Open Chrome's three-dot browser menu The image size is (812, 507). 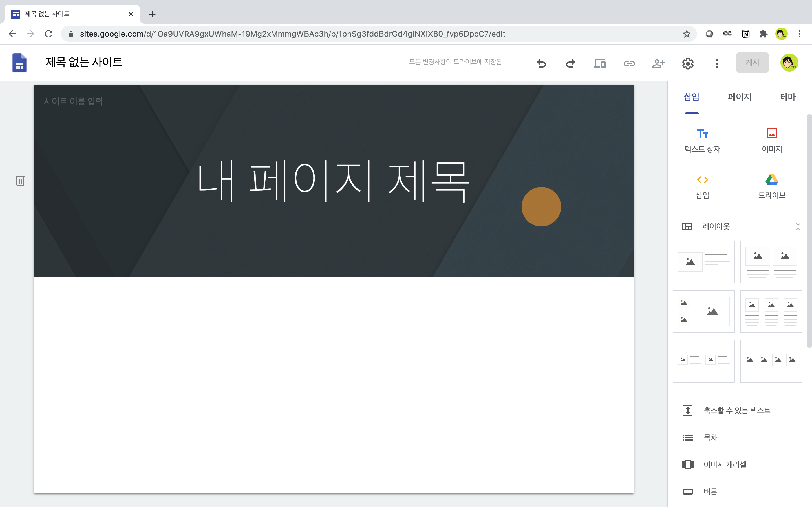click(x=800, y=34)
